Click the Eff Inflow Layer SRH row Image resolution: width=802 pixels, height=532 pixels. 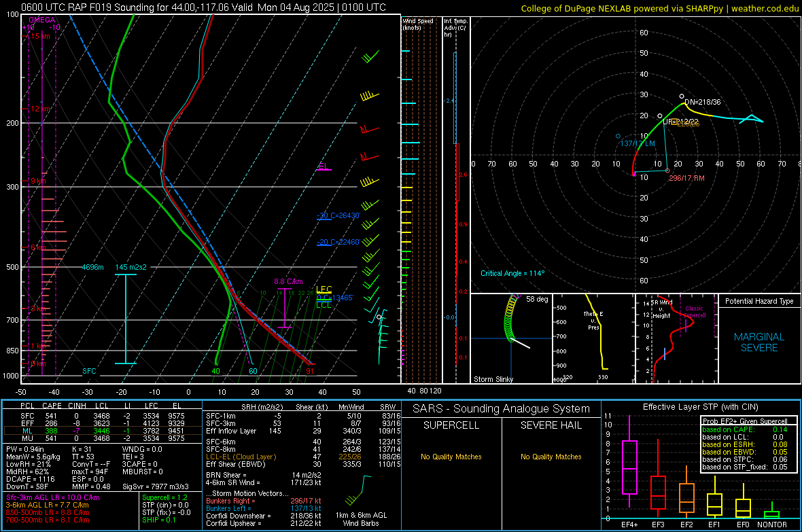point(303,431)
